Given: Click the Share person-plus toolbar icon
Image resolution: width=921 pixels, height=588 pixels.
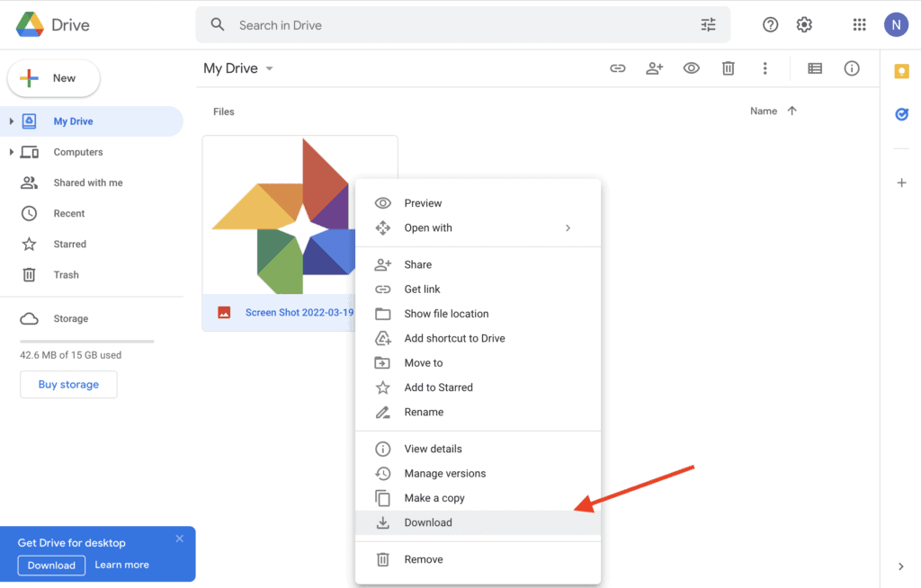Looking at the screenshot, I should pos(655,68).
